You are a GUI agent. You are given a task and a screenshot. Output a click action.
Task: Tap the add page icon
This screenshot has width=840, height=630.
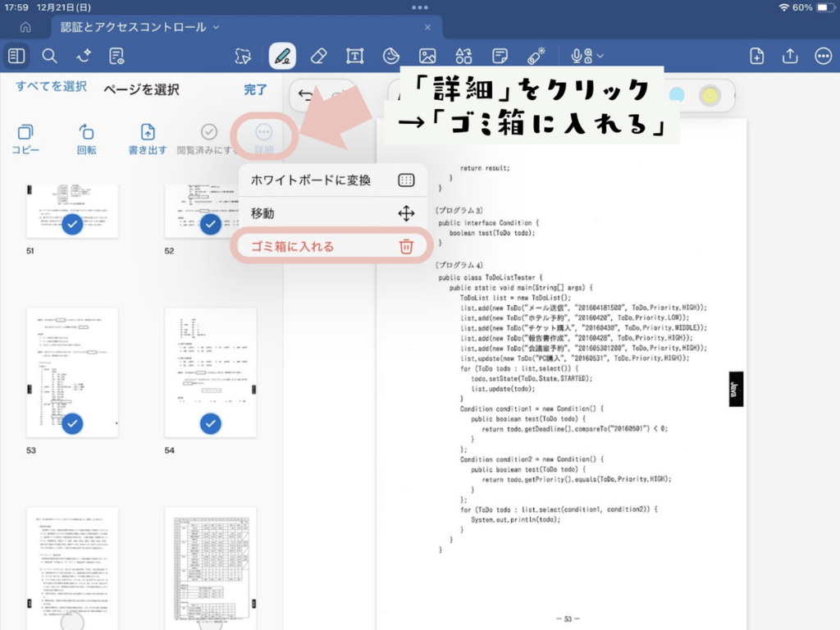click(x=756, y=56)
